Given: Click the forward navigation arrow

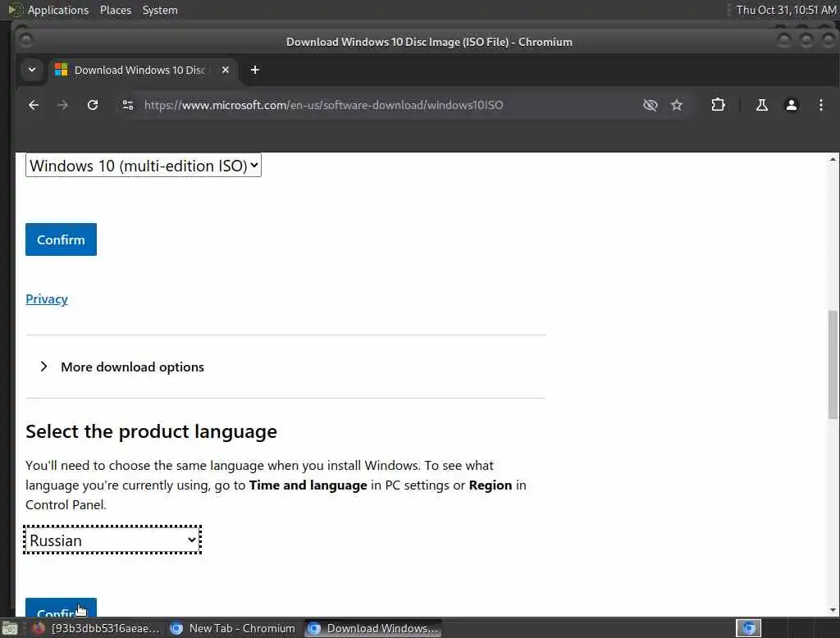Looking at the screenshot, I should click(62, 105).
